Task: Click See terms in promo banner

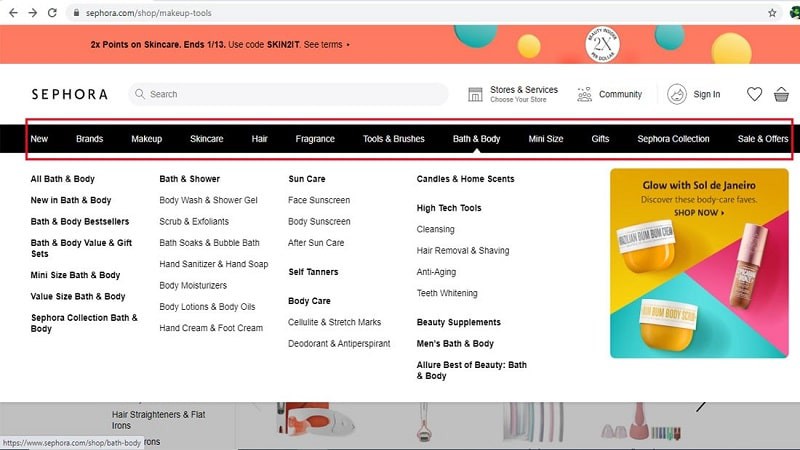Action: pos(323,44)
